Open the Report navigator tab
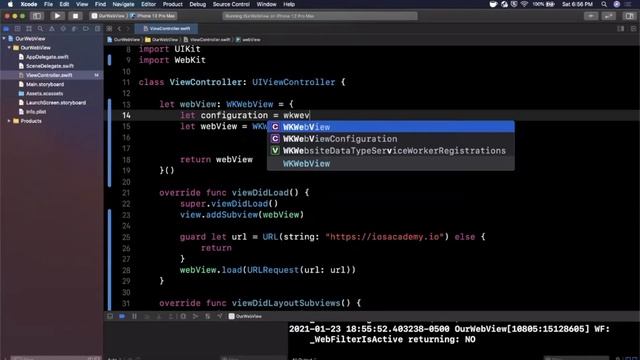 coord(97,29)
